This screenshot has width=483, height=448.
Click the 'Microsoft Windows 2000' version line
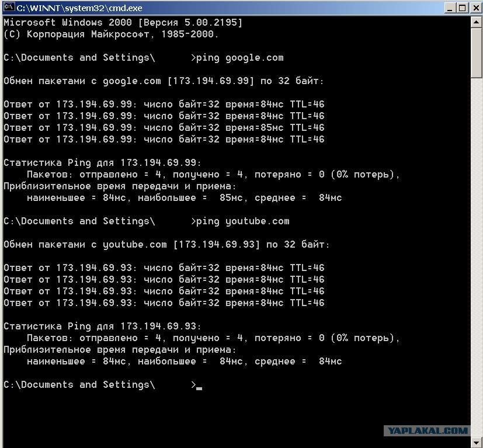[x=123, y=23]
